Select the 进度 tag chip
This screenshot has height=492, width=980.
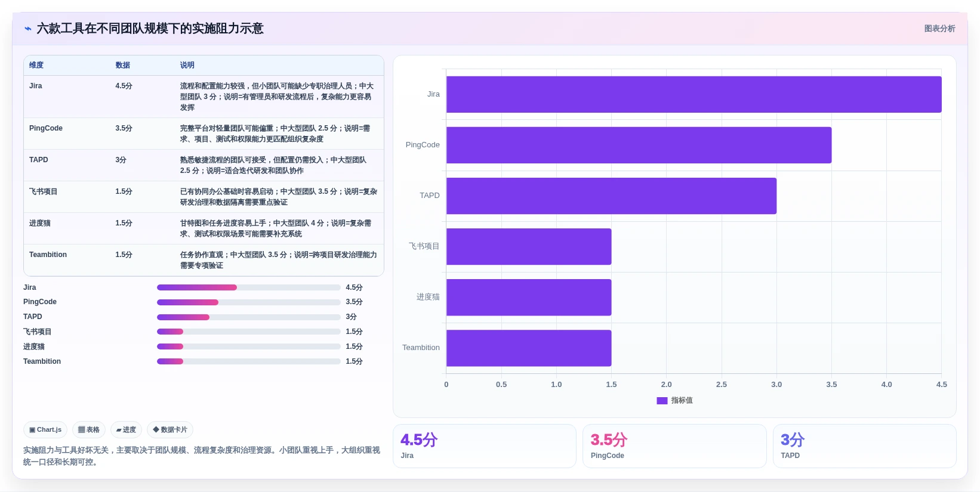point(126,429)
